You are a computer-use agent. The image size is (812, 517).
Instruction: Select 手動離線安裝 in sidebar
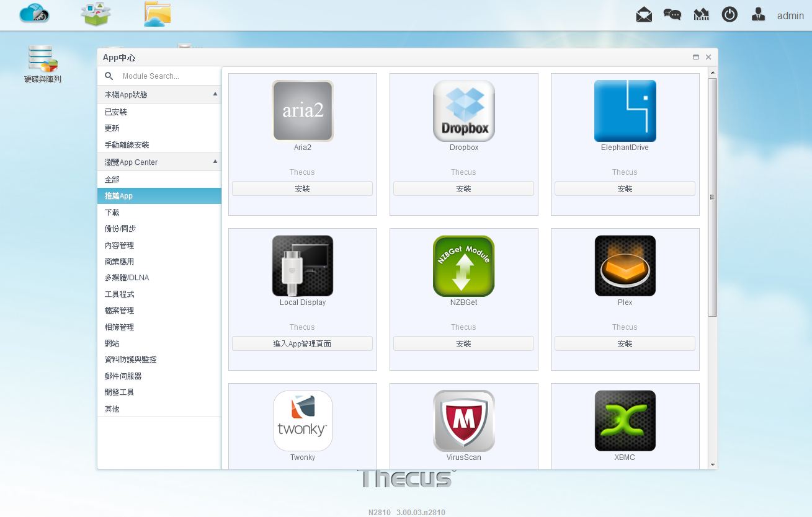tap(159, 144)
